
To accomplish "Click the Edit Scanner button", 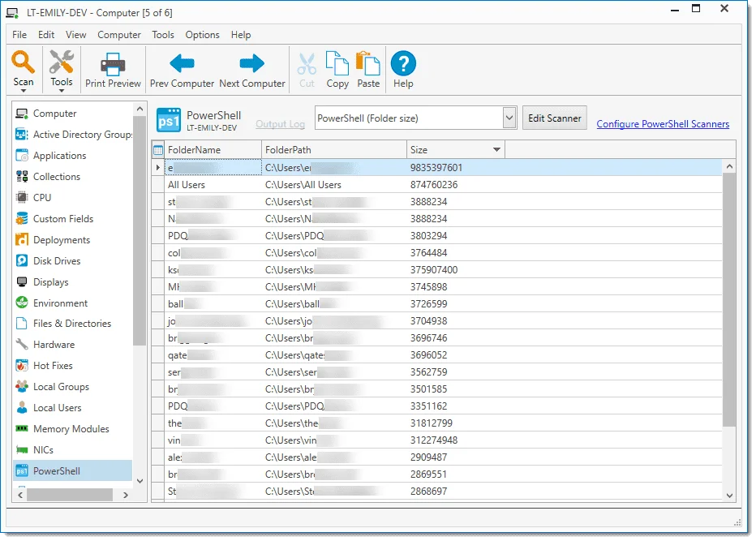I will (554, 118).
